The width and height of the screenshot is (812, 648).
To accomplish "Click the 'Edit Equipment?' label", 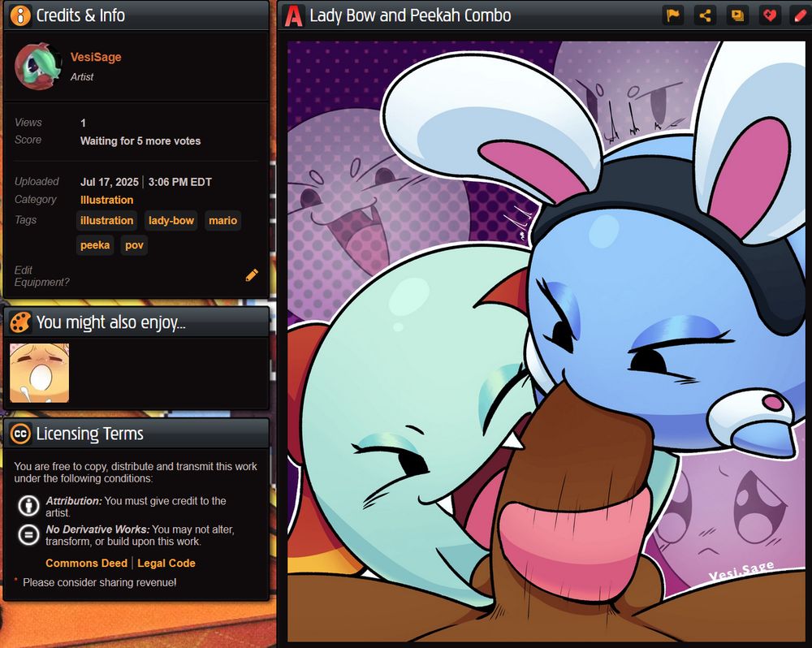I will tap(41, 276).
